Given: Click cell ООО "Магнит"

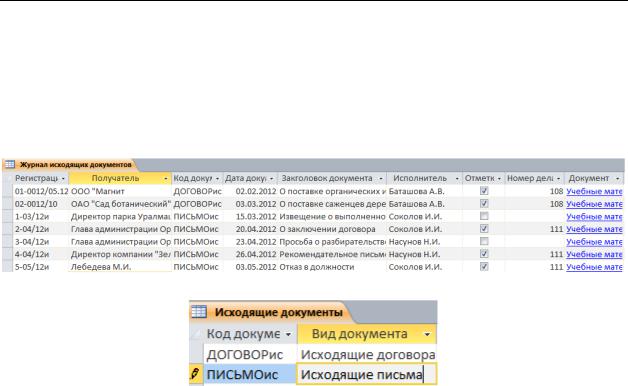Looking at the screenshot, I should [120, 191].
